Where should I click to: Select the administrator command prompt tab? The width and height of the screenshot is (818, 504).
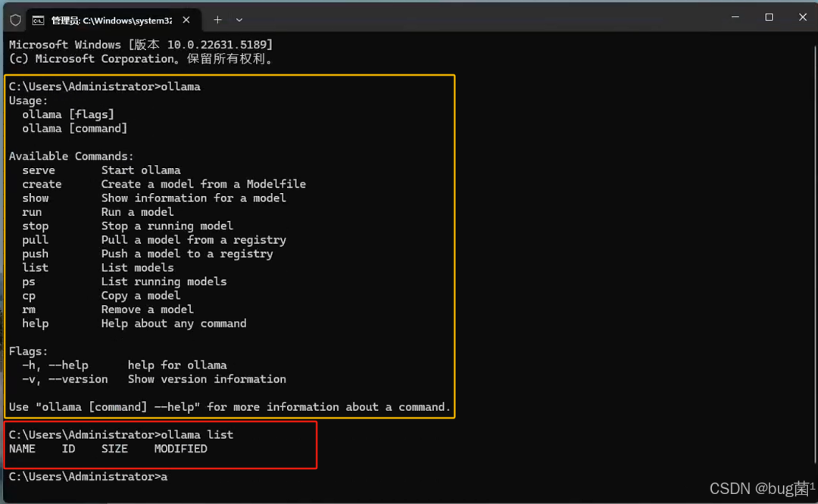(x=113, y=20)
